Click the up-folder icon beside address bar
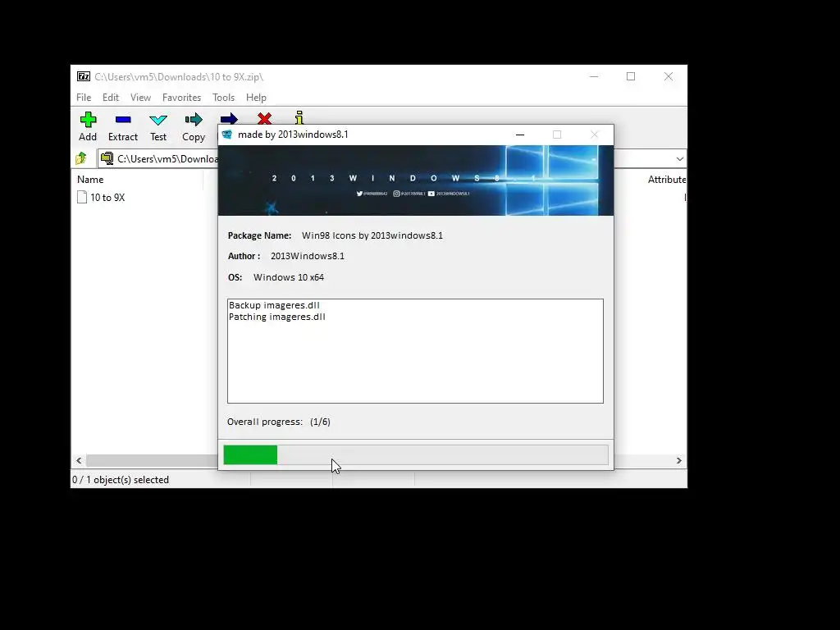Image resolution: width=840 pixels, height=630 pixels. pos(81,158)
